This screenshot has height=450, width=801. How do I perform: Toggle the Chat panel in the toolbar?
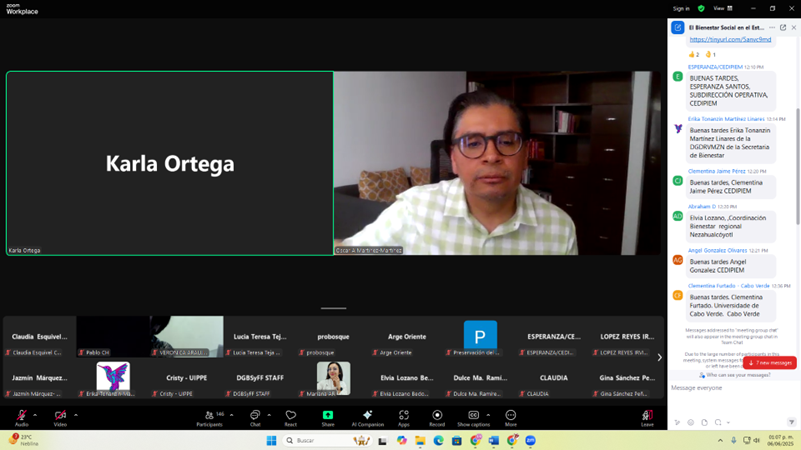[255, 418]
